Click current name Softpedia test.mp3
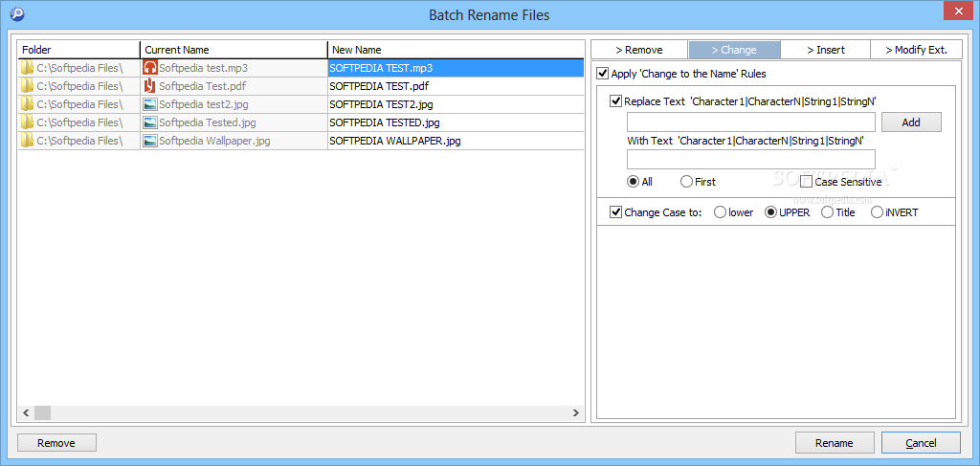The image size is (980, 466). pyautogui.click(x=203, y=68)
